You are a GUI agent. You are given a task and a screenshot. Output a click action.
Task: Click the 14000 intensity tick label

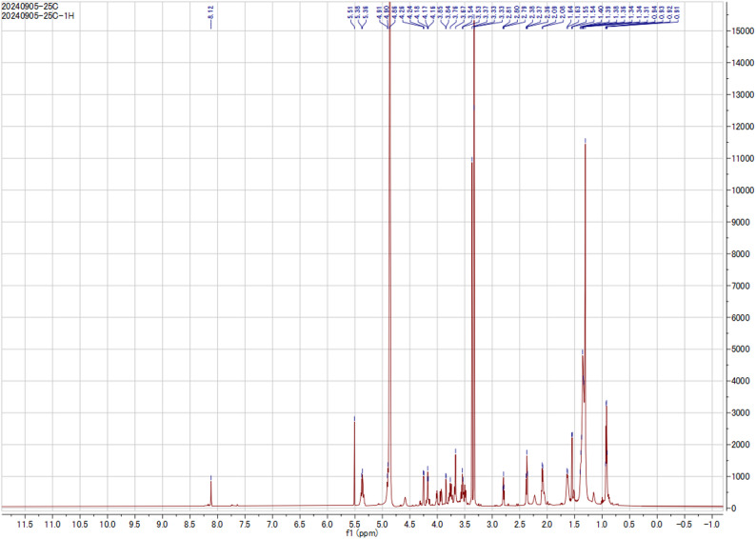point(744,63)
